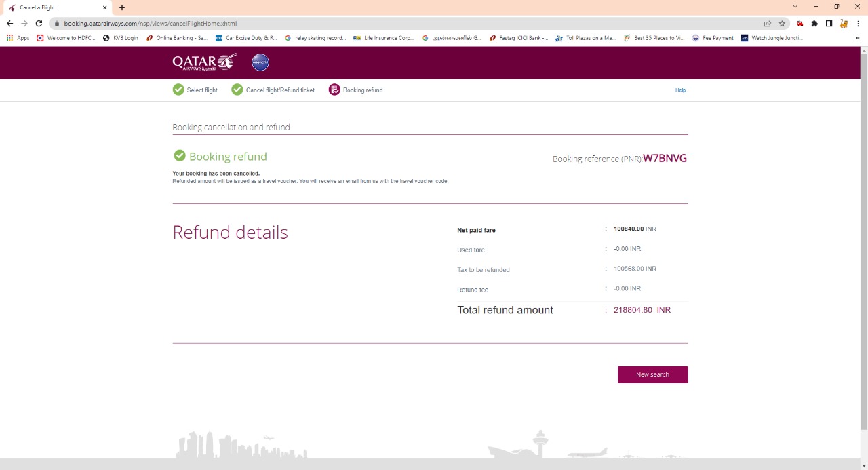Open the browser extensions puzzle icon
Image resolution: width=868 pixels, height=470 pixels.
tap(814, 22)
